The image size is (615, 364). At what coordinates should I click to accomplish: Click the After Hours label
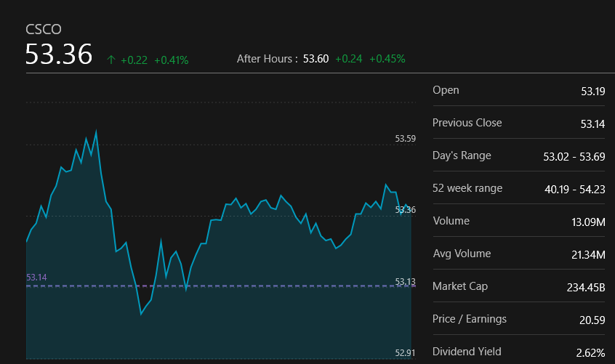pos(267,59)
